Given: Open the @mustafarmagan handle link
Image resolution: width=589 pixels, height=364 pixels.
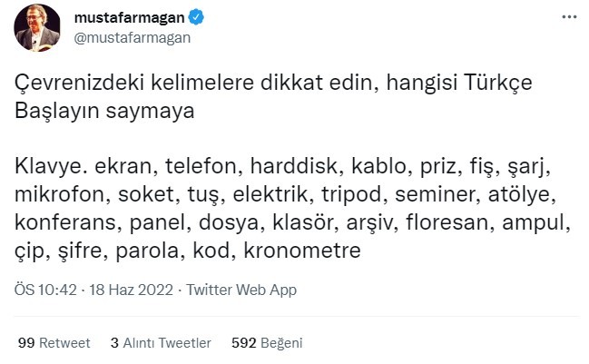Looking at the screenshot, I should click(122, 37).
